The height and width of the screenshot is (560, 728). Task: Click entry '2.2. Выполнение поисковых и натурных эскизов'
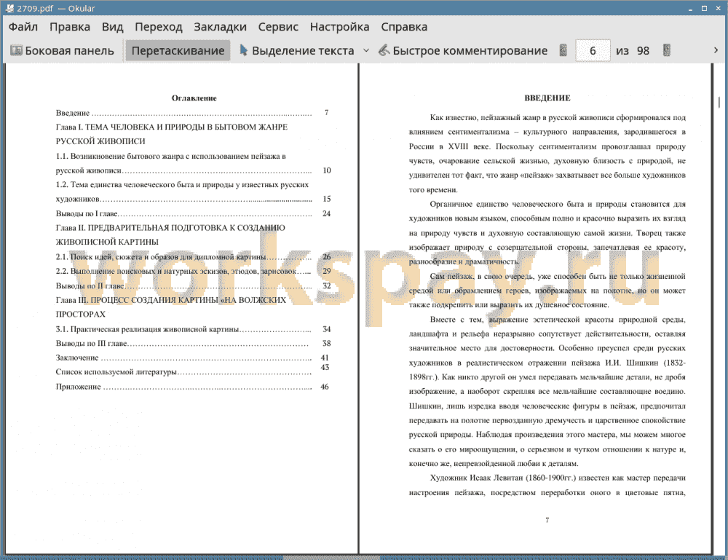point(193,271)
